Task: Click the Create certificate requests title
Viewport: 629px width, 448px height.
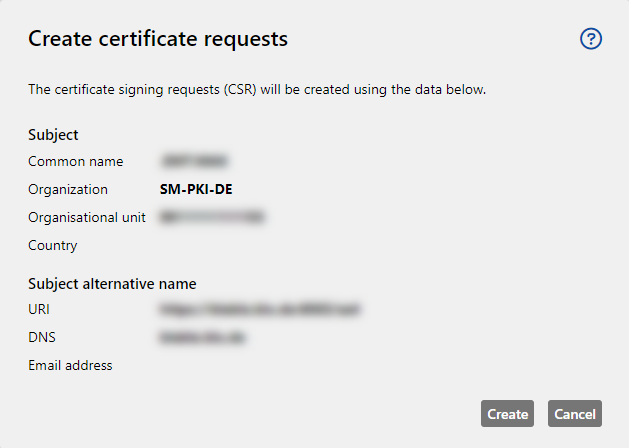Action: tap(158, 39)
